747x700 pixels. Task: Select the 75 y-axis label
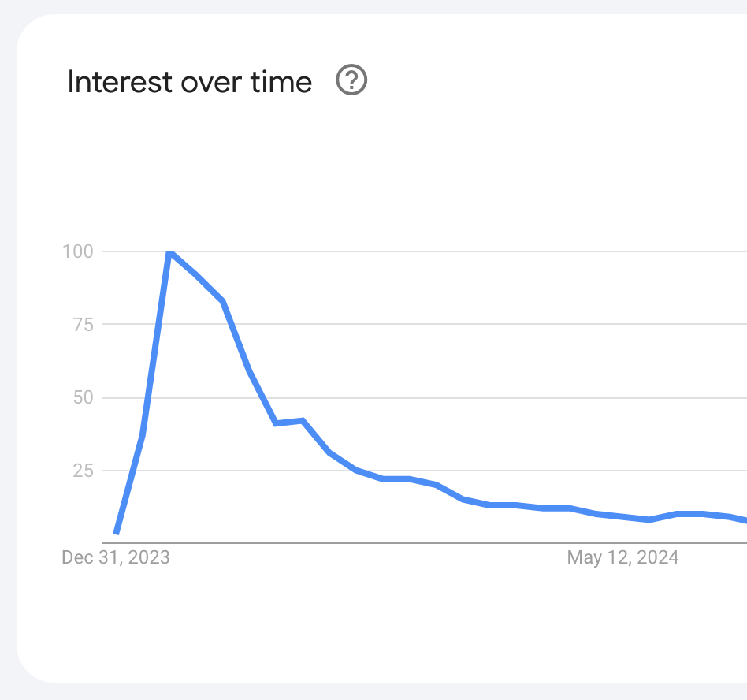click(x=83, y=324)
